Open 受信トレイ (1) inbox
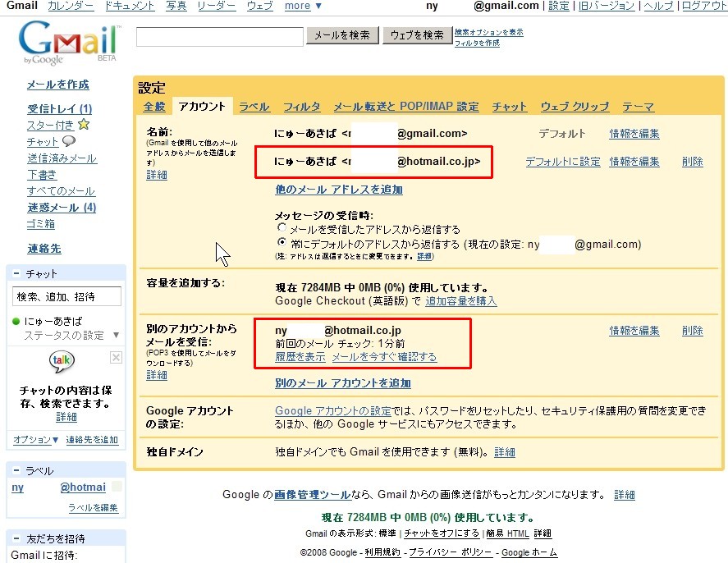This screenshot has height=563, width=728. (x=59, y=109)
